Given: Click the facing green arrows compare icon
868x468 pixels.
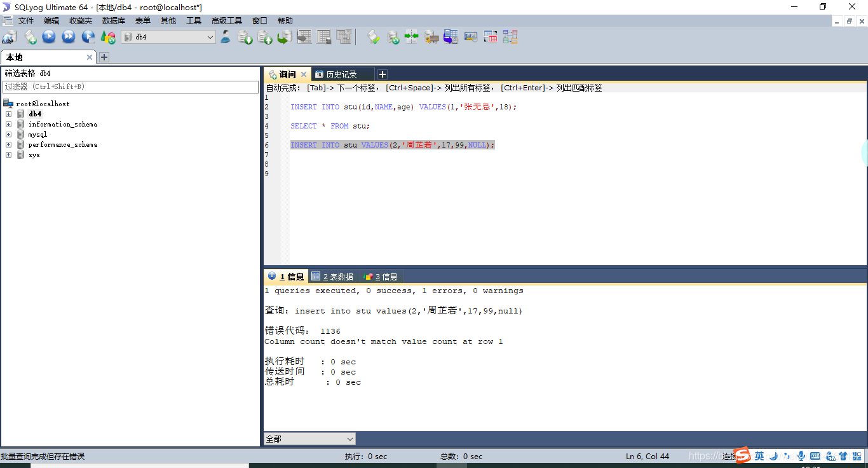Looking at the screenshot, I should tap(412, 37).
